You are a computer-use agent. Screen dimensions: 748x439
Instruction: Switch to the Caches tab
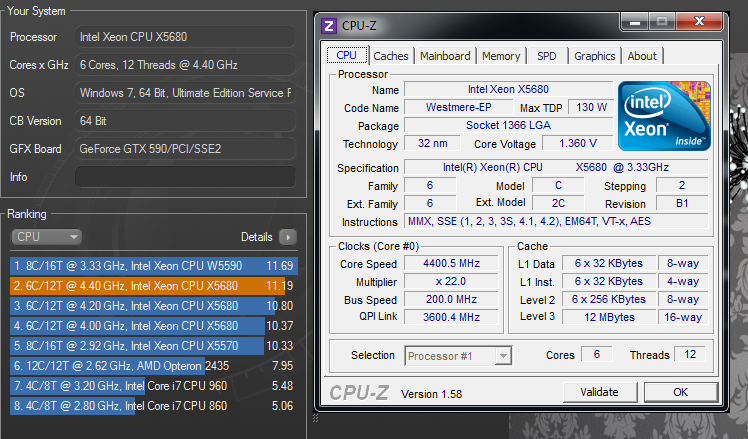click(391, 56)
